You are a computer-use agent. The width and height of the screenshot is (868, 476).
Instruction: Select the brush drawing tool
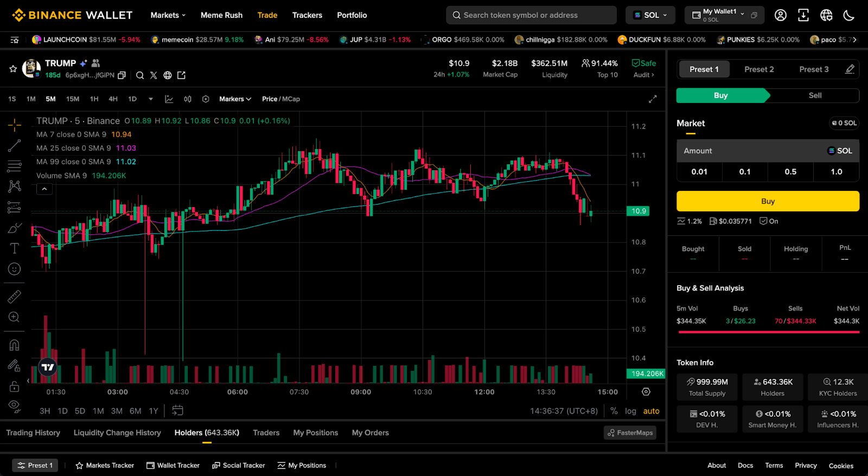(x=15, y=228)
